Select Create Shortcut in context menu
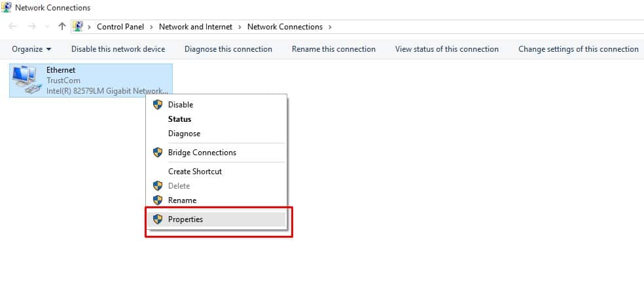Viewport: 644px width, 298px height. [x=195, y=172]
